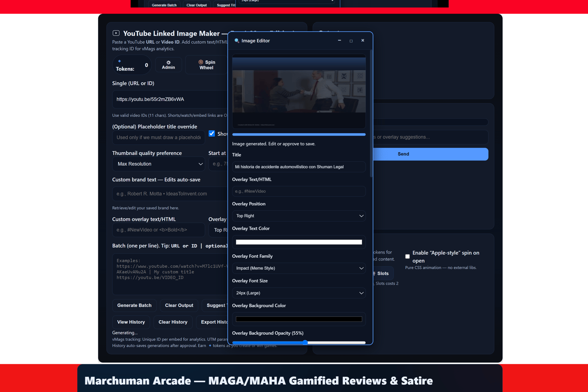Click the "Overlay Background Opacity (55%)" label
The image size is (588, 392).
[x=268, y=333]
